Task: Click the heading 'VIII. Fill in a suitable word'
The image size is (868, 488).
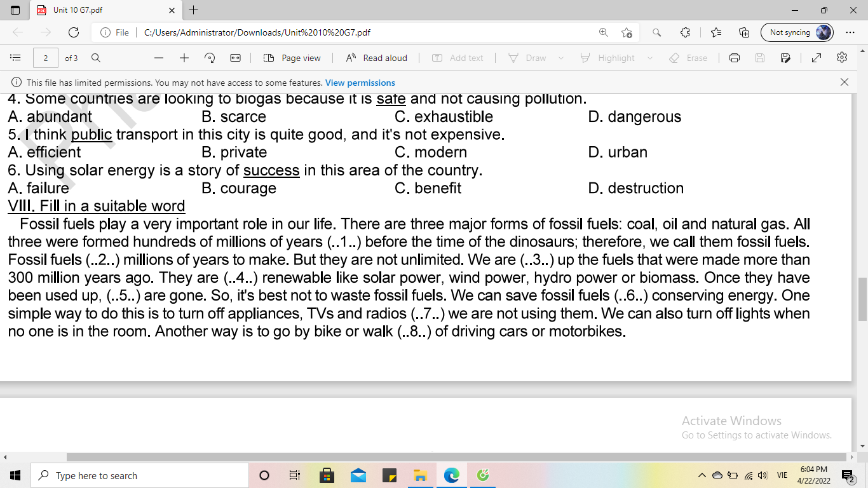Action: 97,206
